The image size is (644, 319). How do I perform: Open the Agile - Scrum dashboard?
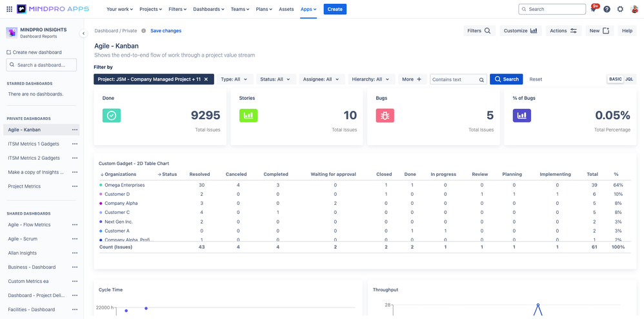(23, 238)
